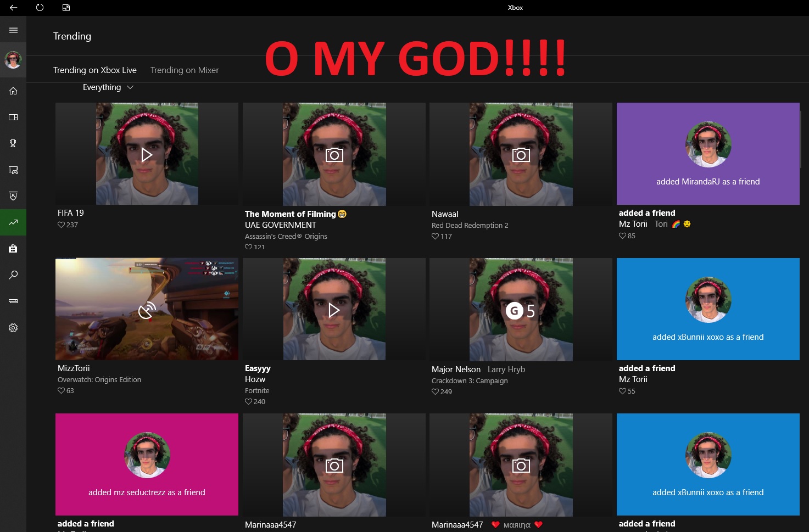The width and height of the screenshot is (809, 532).
Task: Click the MizzTorii gamertag
Action: click(x=74, y=368)
